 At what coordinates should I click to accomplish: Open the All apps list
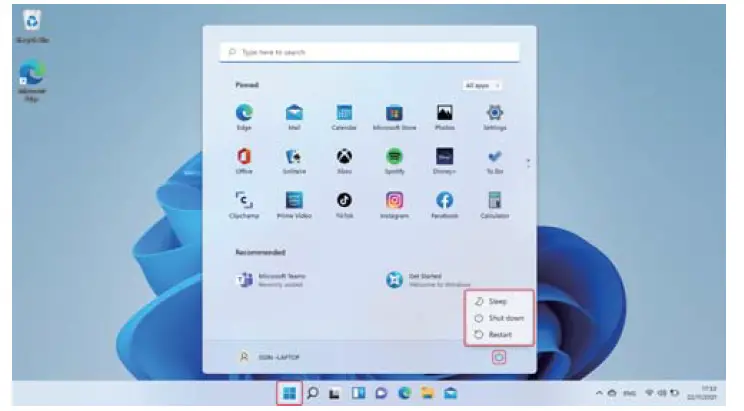[x=482, y=85]
